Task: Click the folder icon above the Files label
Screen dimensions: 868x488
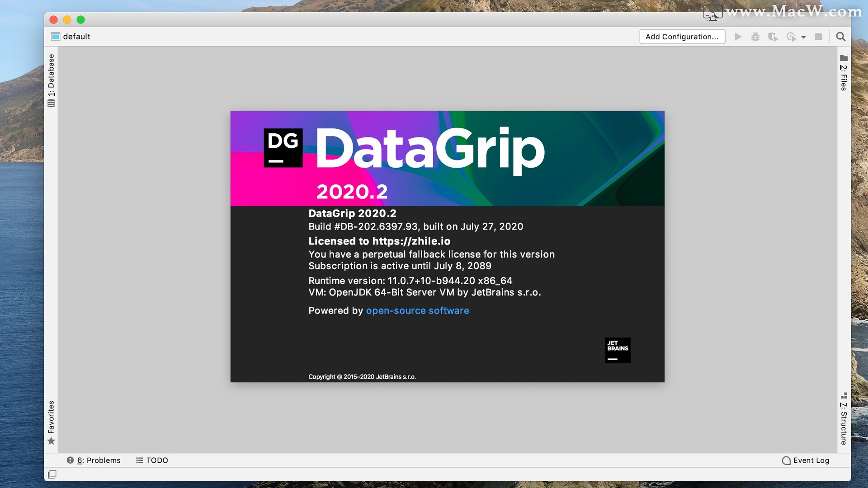Action: [x=844, y=58]
